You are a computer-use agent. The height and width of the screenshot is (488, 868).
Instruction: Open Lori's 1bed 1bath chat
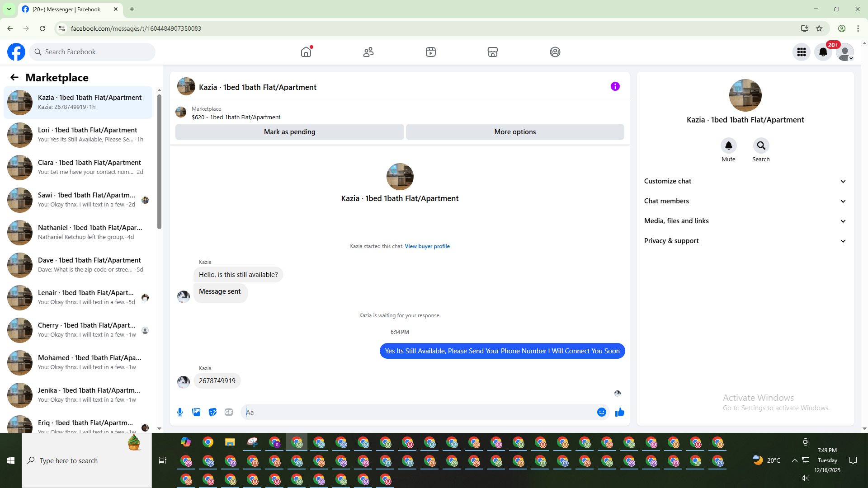78,135
